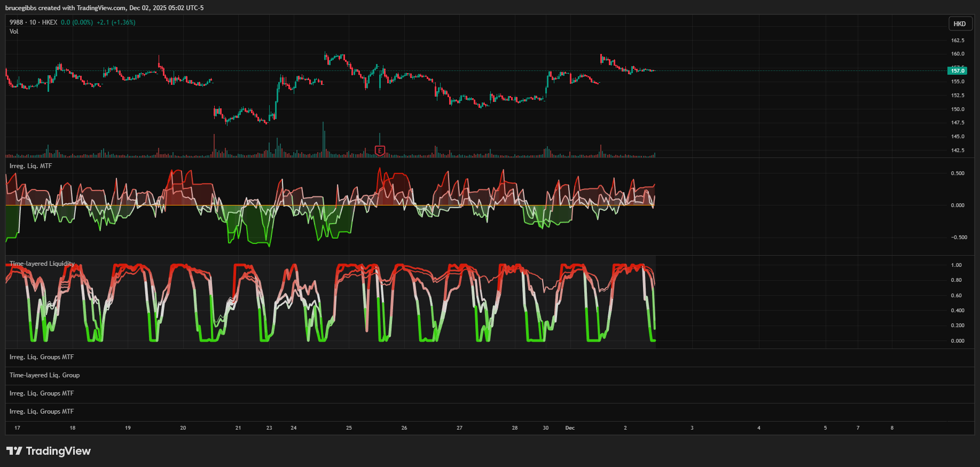This screenshot has width=980, height=467.
Task: Click the 0.500 level on indicator scale
Action: point(958,173)
